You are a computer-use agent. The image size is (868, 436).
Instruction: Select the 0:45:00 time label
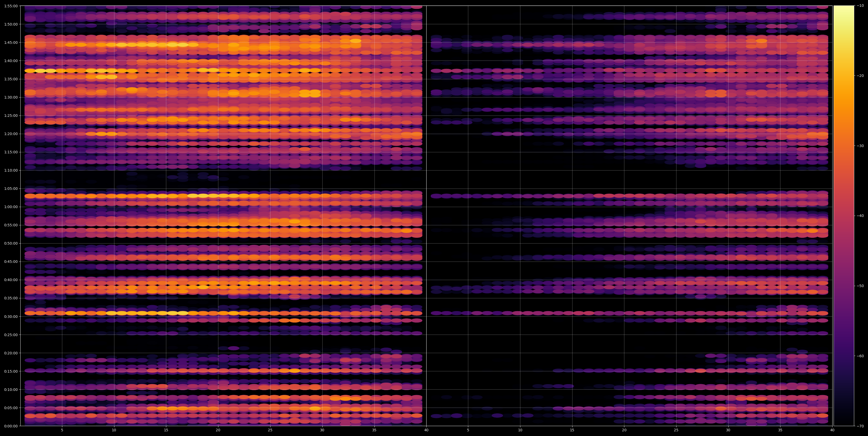coord(11,262)
